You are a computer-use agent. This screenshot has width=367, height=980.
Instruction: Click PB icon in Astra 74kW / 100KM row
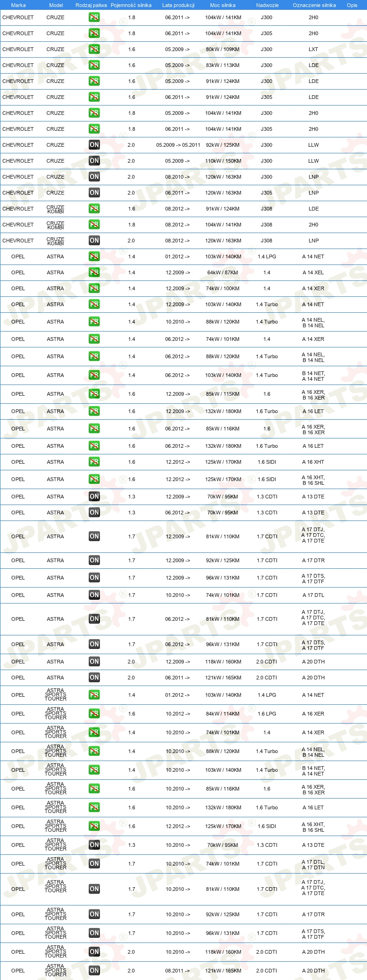(94, 288)
